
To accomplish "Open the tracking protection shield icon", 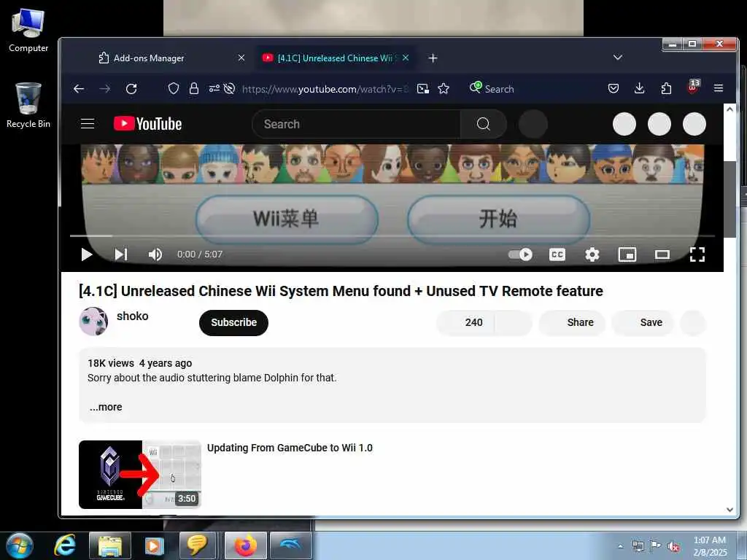I will point(174,88).
